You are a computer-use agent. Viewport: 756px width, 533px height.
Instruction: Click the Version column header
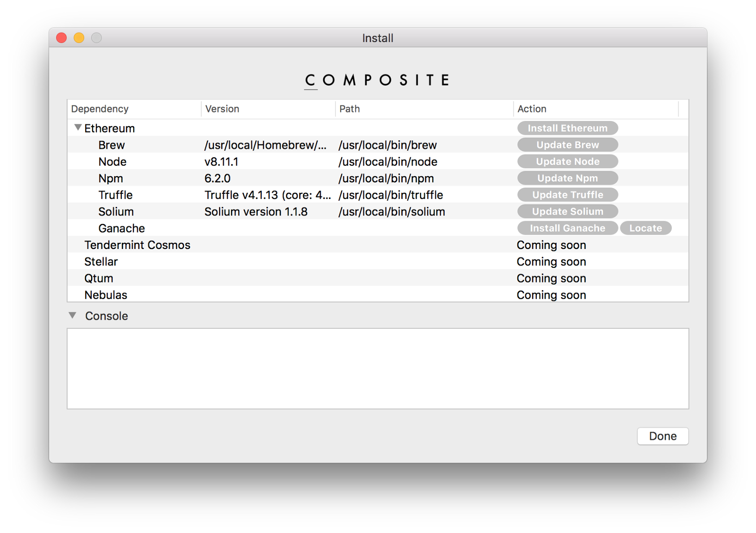(x=268, y=109)
